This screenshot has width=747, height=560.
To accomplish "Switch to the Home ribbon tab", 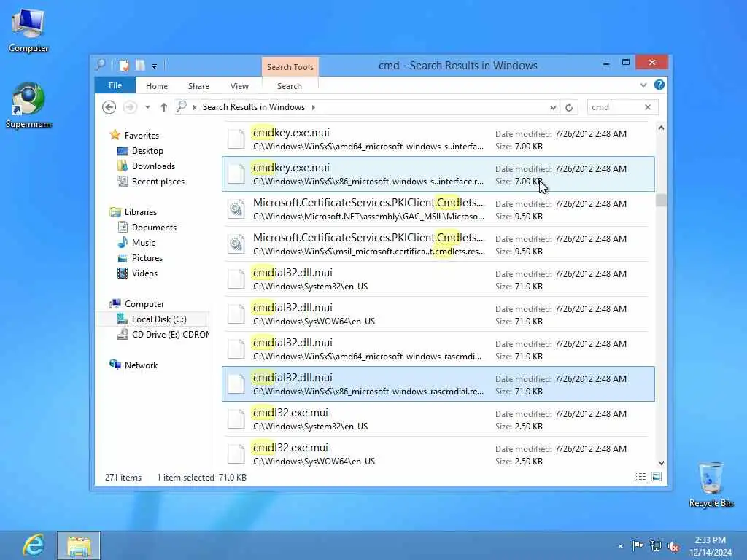I will [x=157, y=86].
